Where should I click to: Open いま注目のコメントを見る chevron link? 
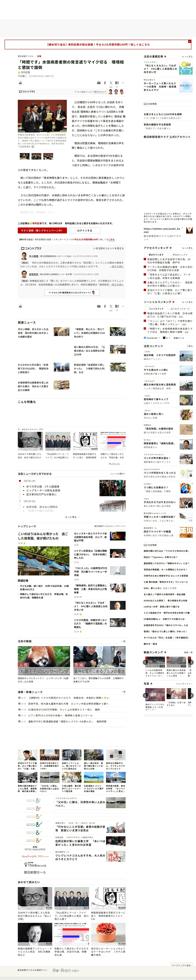(108, 248)
